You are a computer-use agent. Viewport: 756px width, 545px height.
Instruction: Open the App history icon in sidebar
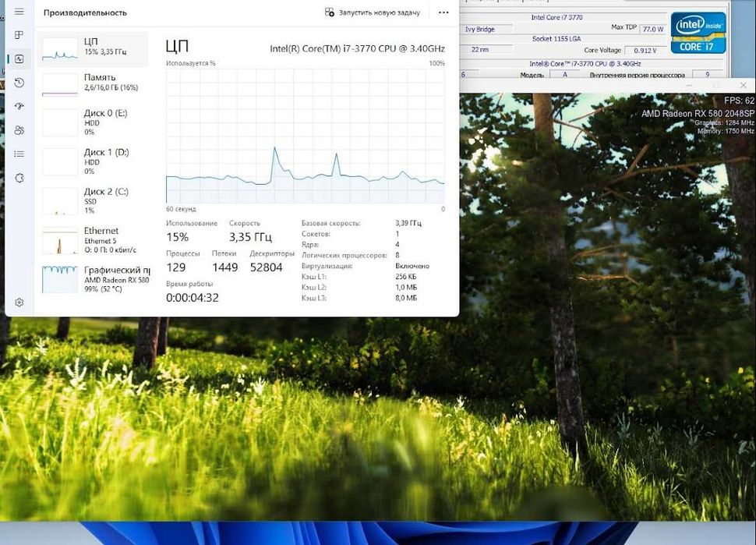(19, 83)
